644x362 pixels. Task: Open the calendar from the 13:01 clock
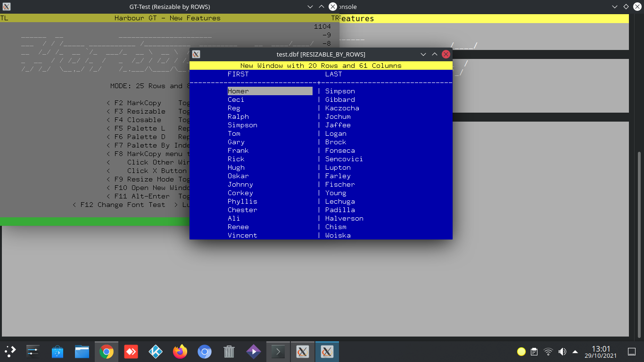(601, 352)
